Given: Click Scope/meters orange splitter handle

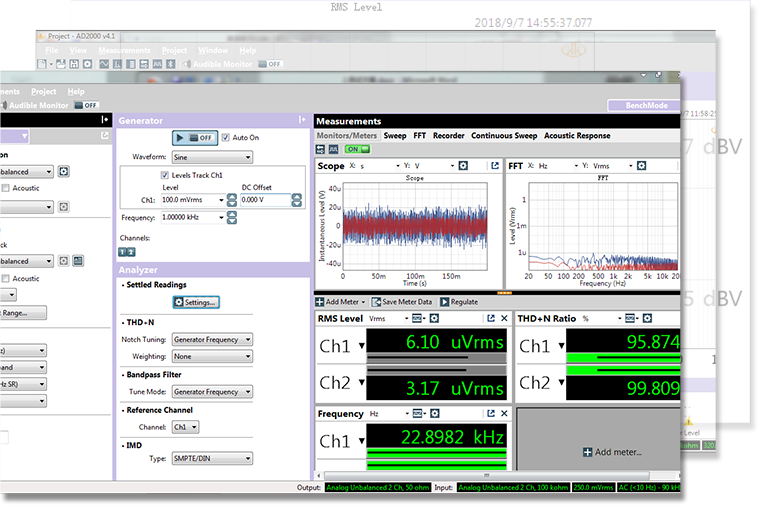Looking at the screenshot, I should click(504, 293).
